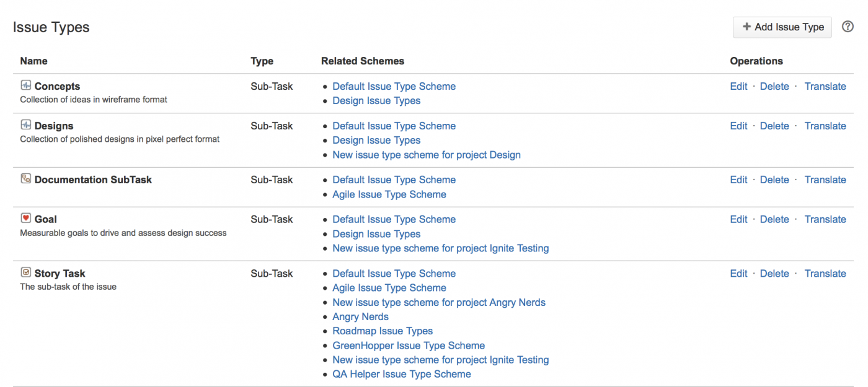This screenshot has height=387, width=868.
Task: Open Roadmap Issue Types scheme link
Action: tap(383, 331)
